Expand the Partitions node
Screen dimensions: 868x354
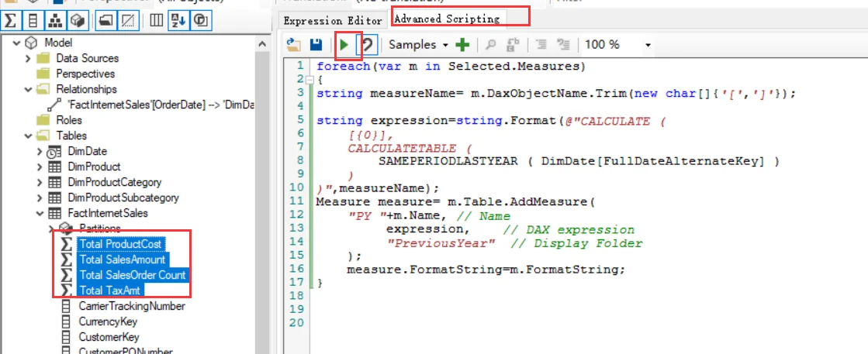coord(52,228)
